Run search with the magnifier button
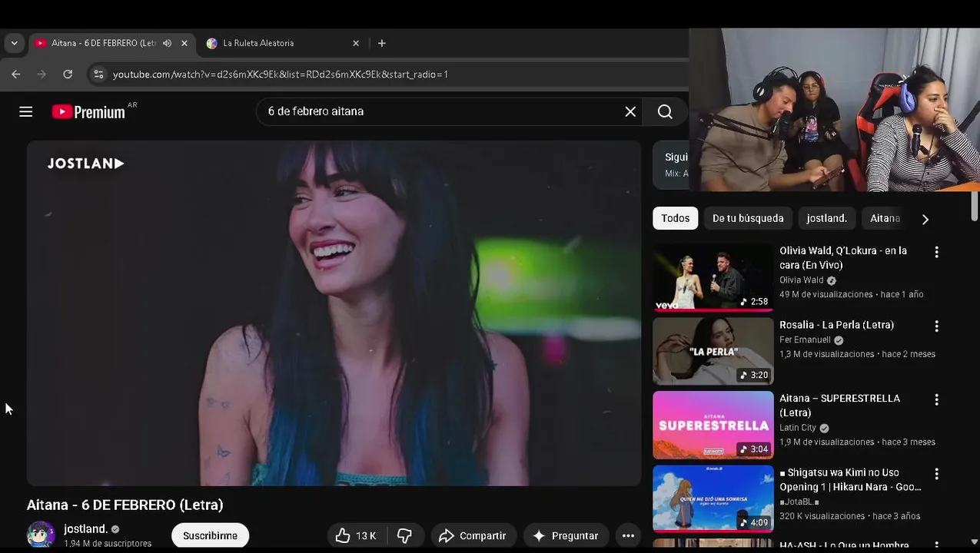 (x=665, y=111)
